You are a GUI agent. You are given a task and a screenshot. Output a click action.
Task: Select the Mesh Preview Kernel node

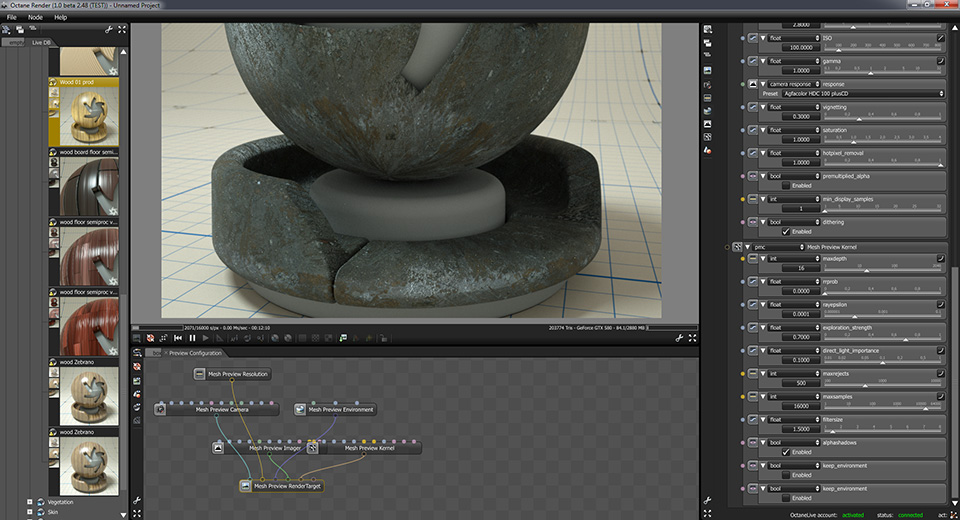point(369,448)
